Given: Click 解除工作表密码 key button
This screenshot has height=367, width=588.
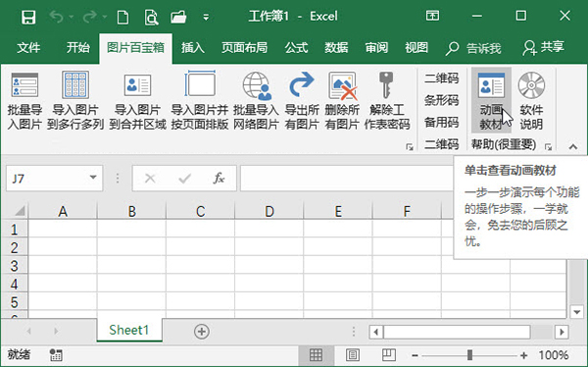Looking at the screenshot, I should (x=387, y=101).
